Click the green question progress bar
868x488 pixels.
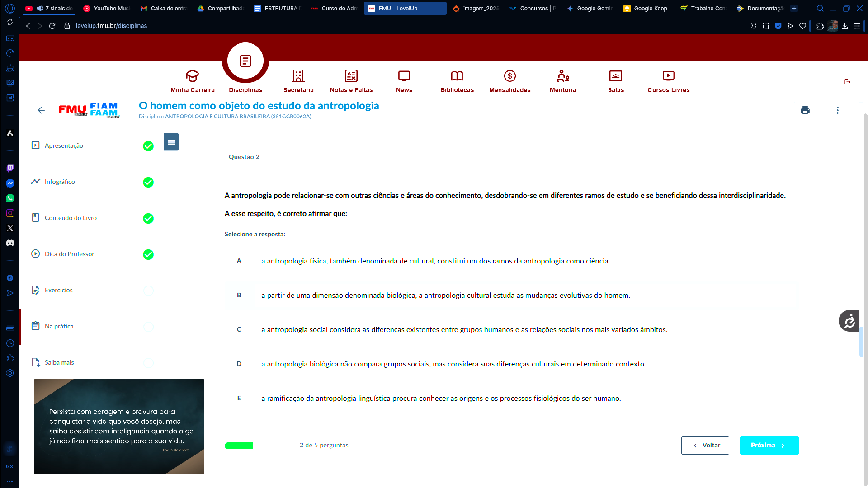pyautogui.click(x=239, y=446)
